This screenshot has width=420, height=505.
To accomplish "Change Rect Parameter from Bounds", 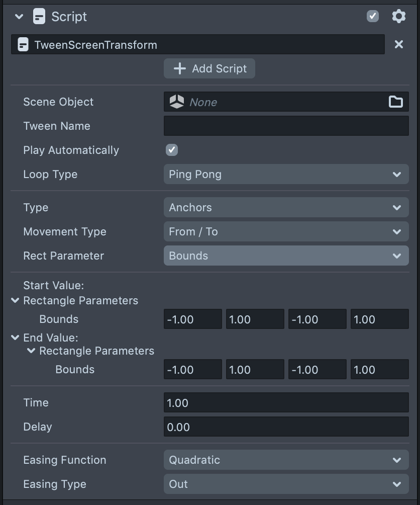I will 286,256.
